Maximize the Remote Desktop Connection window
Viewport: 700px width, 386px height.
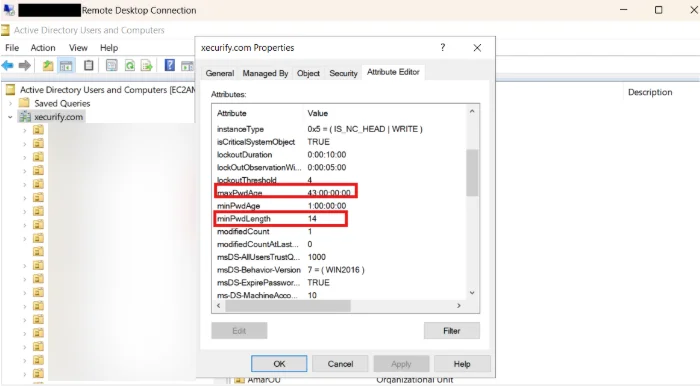coord(658,10)
